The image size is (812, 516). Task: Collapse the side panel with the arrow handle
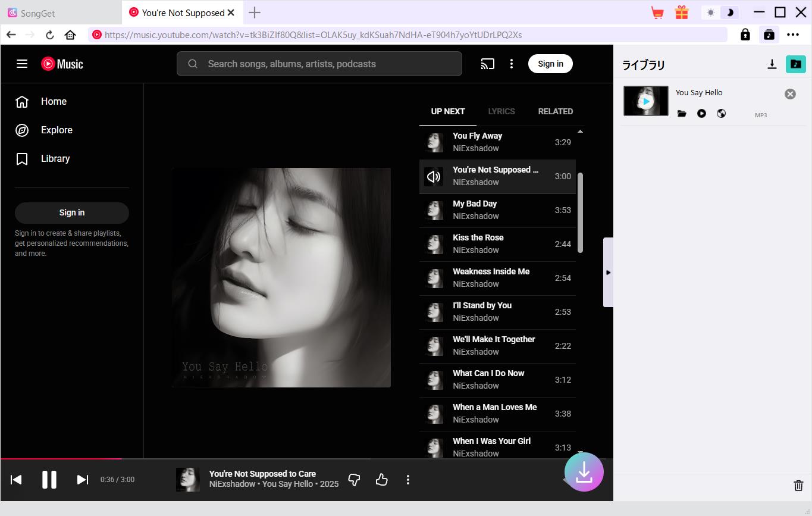(609, 272)
